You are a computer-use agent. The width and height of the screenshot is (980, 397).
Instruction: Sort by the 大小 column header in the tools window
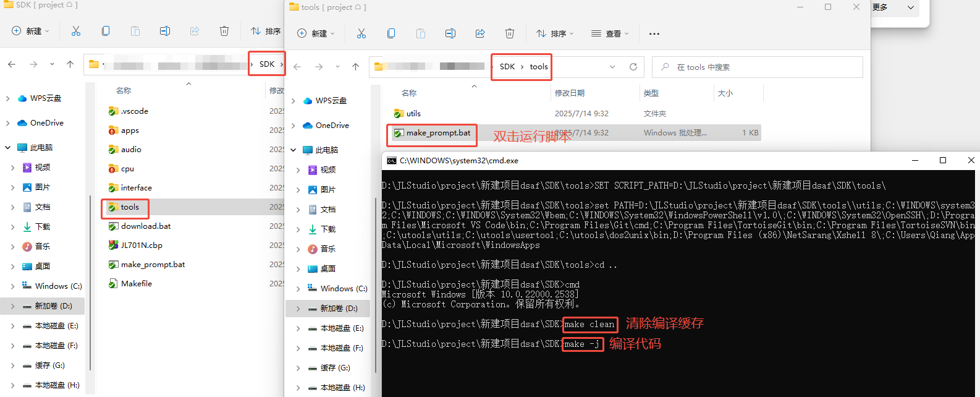tap(725, 93)
